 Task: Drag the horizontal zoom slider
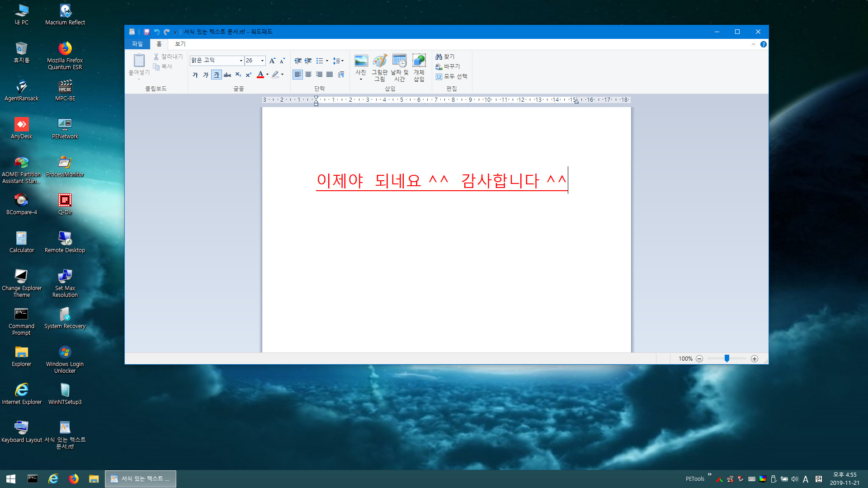click(726, 358)
